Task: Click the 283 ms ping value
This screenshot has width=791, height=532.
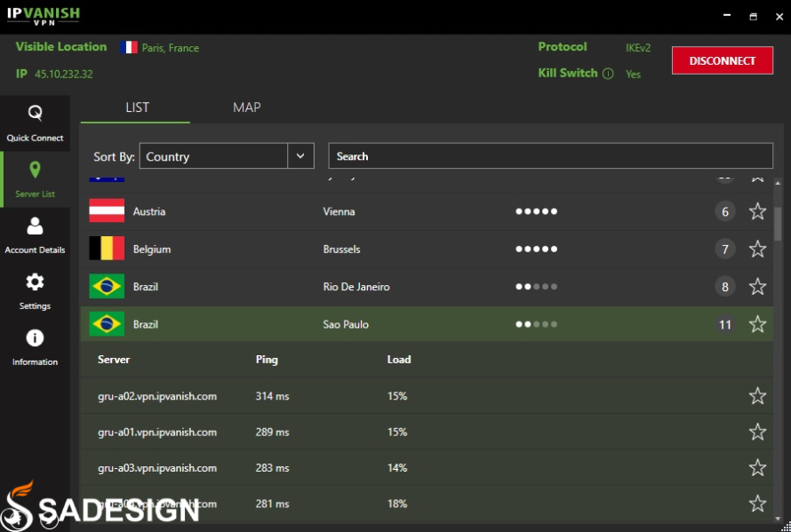Action: point(272,468)
